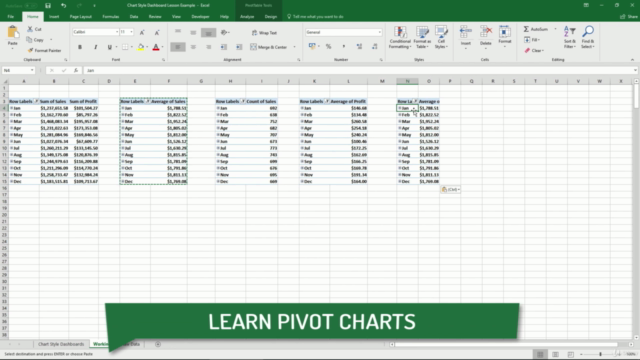Switch to the Formulas tab

pos(111,17)
